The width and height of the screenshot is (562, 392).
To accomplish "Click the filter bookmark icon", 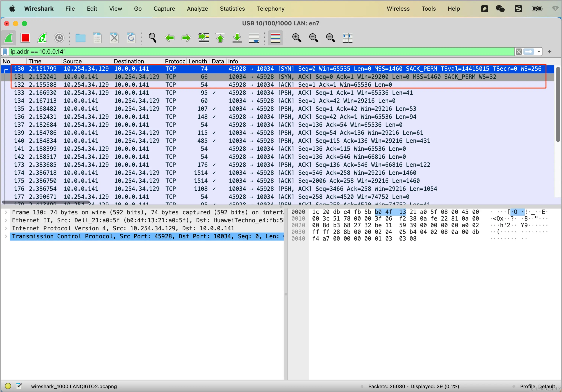I will pyautogui.click(x=5, y=52).
